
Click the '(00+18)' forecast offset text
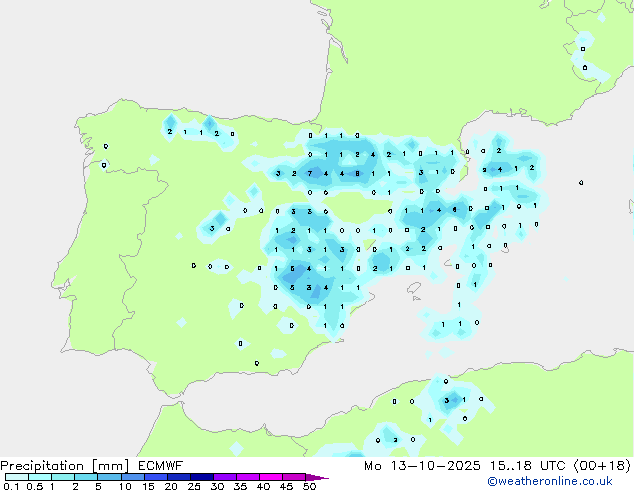(602, 466)
